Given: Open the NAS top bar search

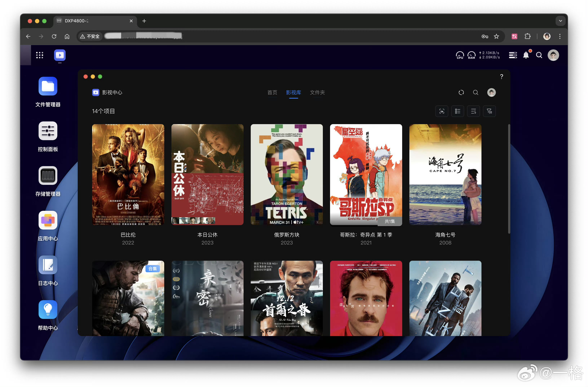Looking at the screenshot, I should (x=539, y=55).
